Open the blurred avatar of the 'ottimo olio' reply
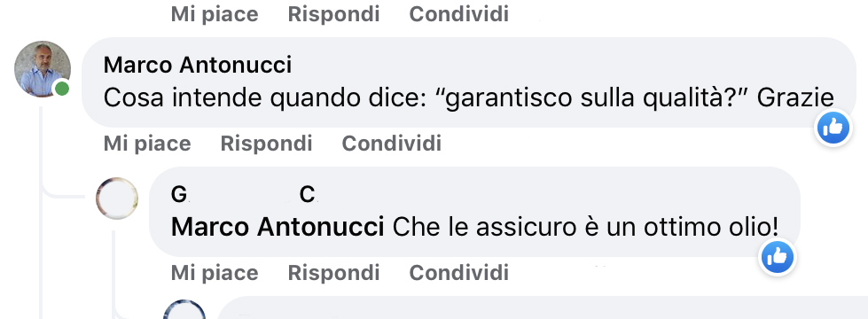Image resolution: width=868 pixels, height=319 pixels. pos(117,198)
